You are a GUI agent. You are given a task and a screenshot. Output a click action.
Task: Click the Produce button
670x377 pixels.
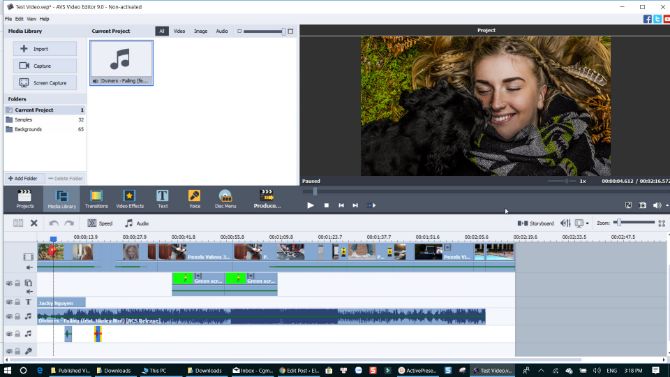pos(267,199)
